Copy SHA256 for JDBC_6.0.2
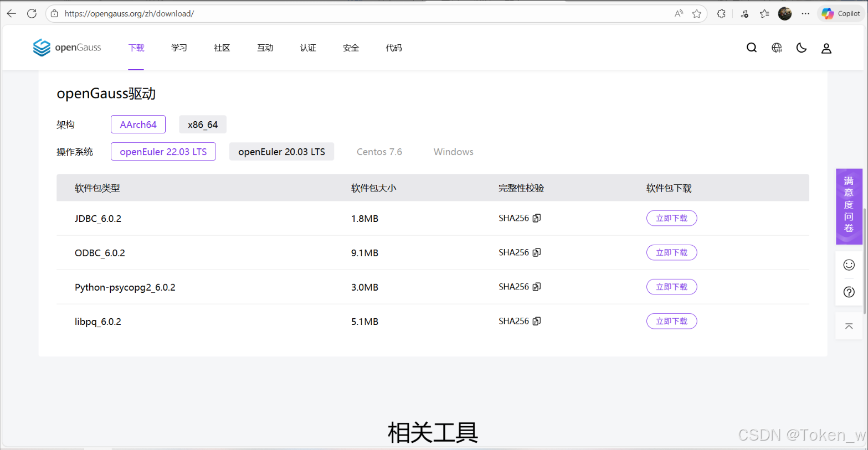This screenshot has width=868, height=450. coord(536,218)
